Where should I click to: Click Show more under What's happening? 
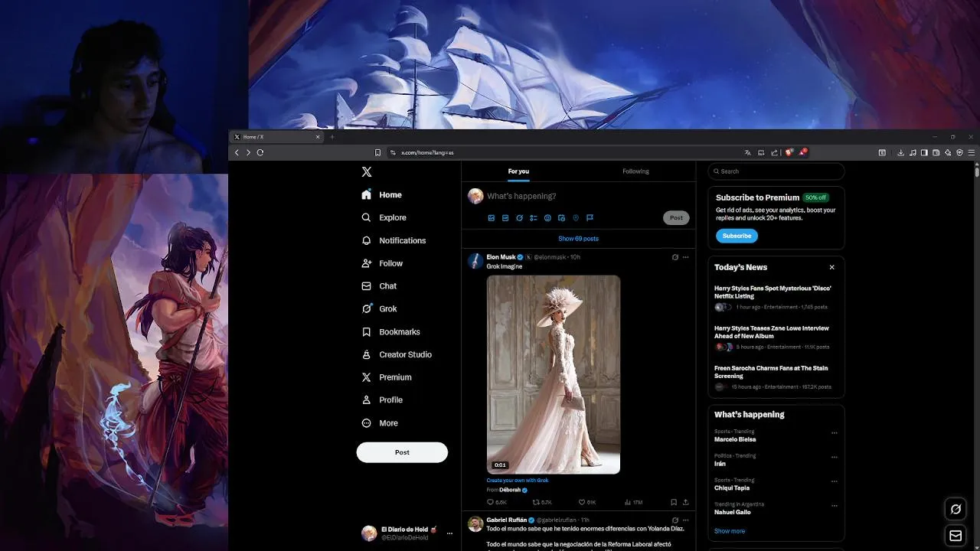coord(730,531)
